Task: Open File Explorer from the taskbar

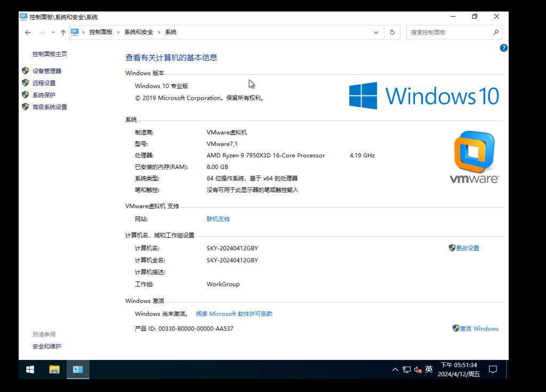Action: [54, 369]
